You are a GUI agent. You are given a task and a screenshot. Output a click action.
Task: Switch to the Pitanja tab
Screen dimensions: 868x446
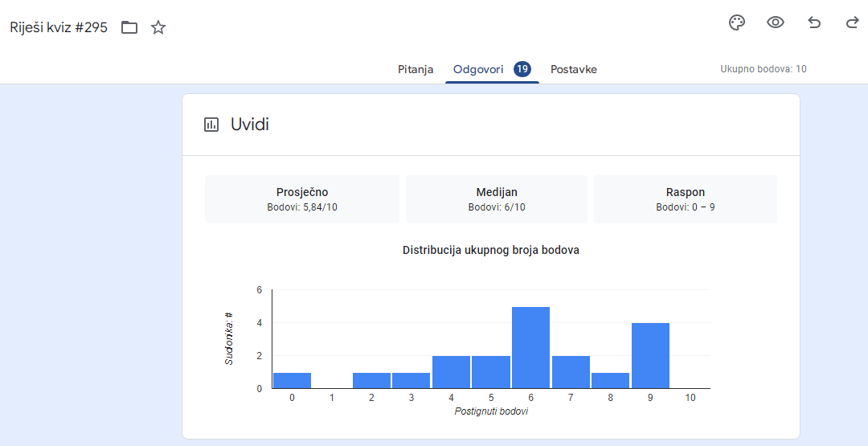pos(416,70)
